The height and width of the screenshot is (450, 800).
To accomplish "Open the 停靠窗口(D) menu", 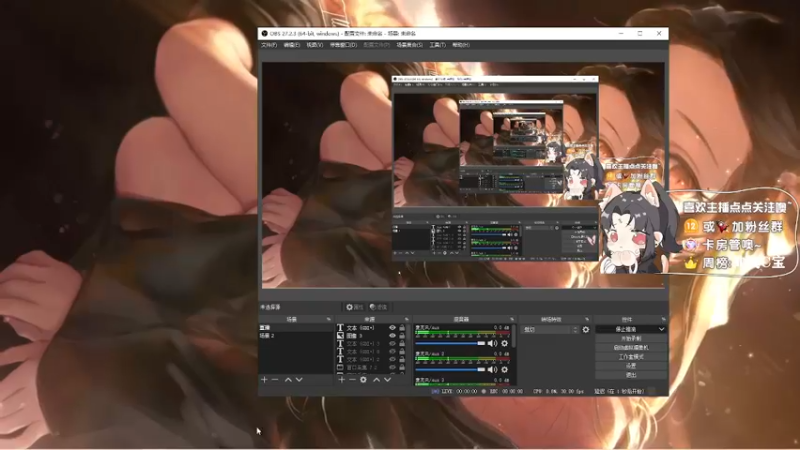I will click(343, 45).
